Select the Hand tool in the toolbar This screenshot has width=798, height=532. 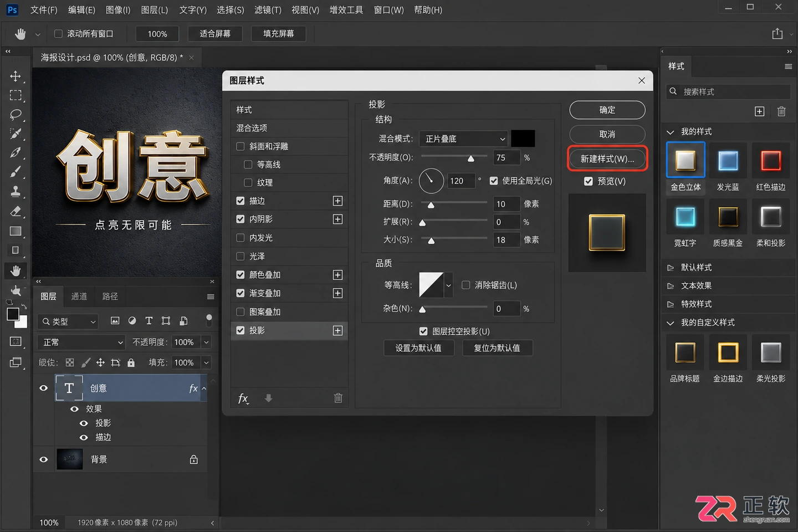(x=16, y=270)
